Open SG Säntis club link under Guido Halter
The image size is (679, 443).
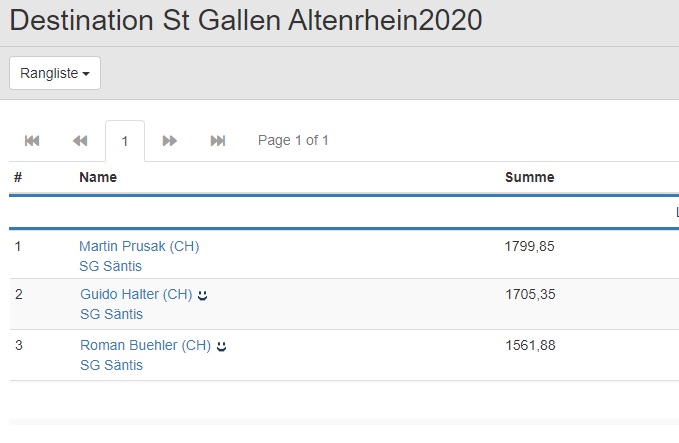click(x=111, y=315)
